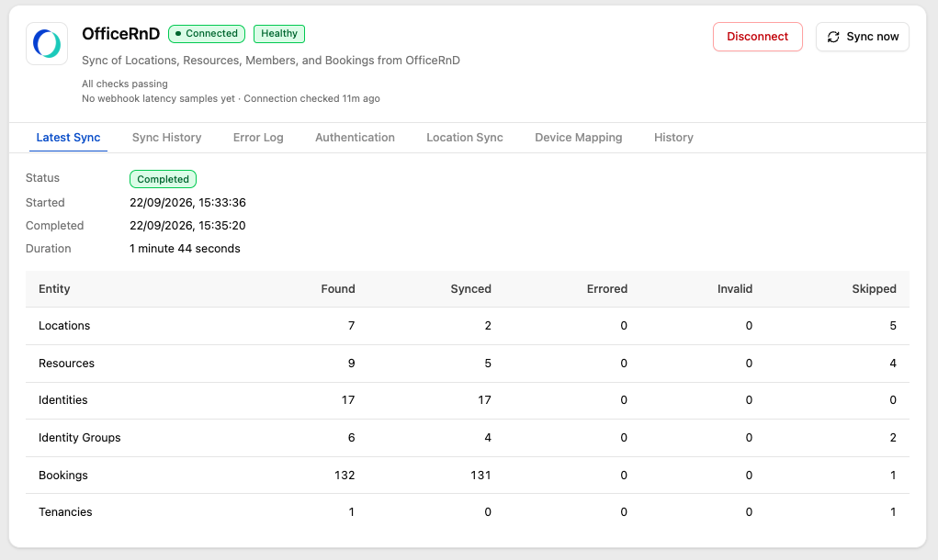The height and width of the screenshot is (560, 938).
Task: Select the Locations row label
Action: (x=64, y=326)
